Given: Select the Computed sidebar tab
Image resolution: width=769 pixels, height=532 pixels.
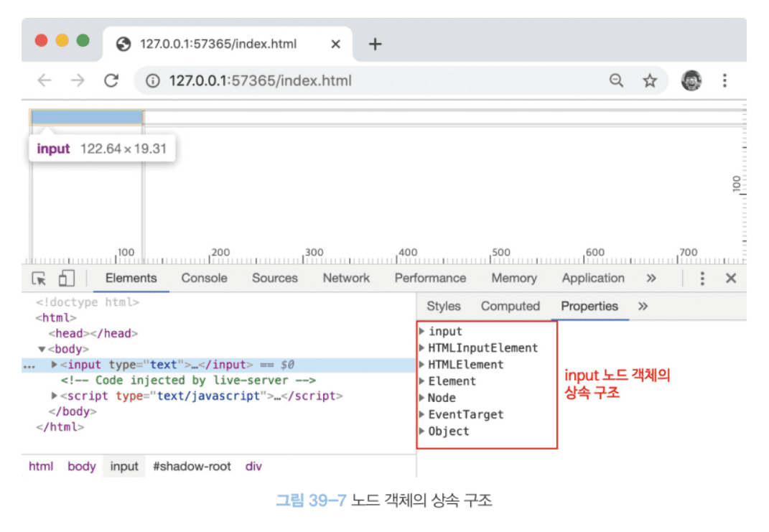Looking at the screenshot, I should coord(510,307).
